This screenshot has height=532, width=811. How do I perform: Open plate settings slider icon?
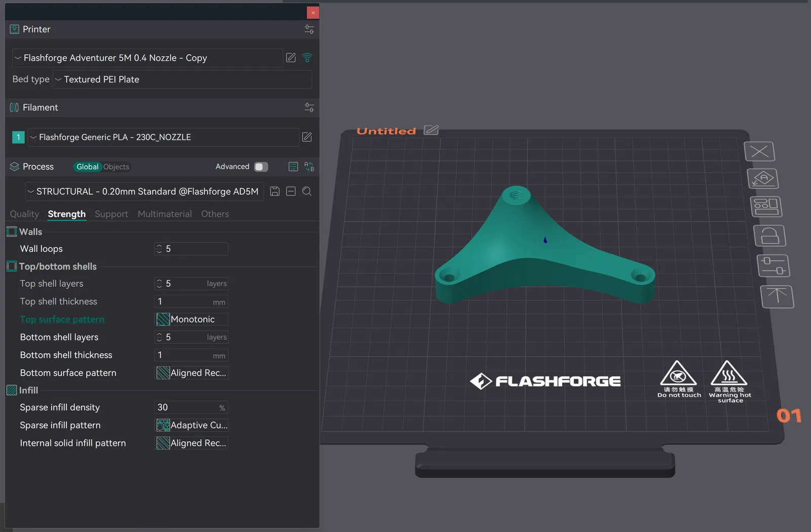coord(773,266)
